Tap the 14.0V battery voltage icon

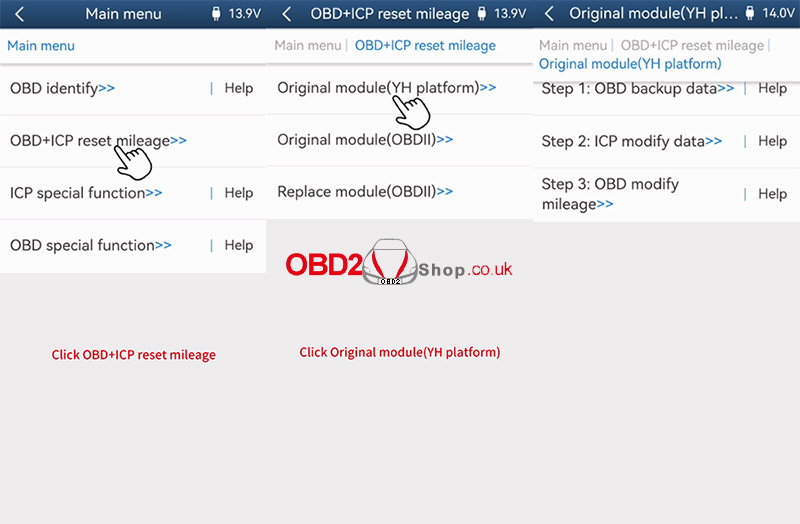point(749,14)
